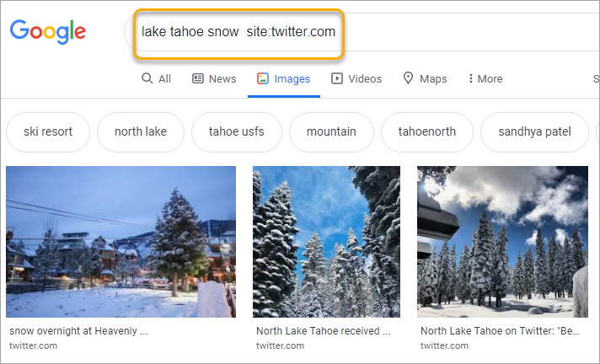This screenshot has height=364, width=600.
Task: Click the Videos play icon
Action: click(x=337, y=78)
